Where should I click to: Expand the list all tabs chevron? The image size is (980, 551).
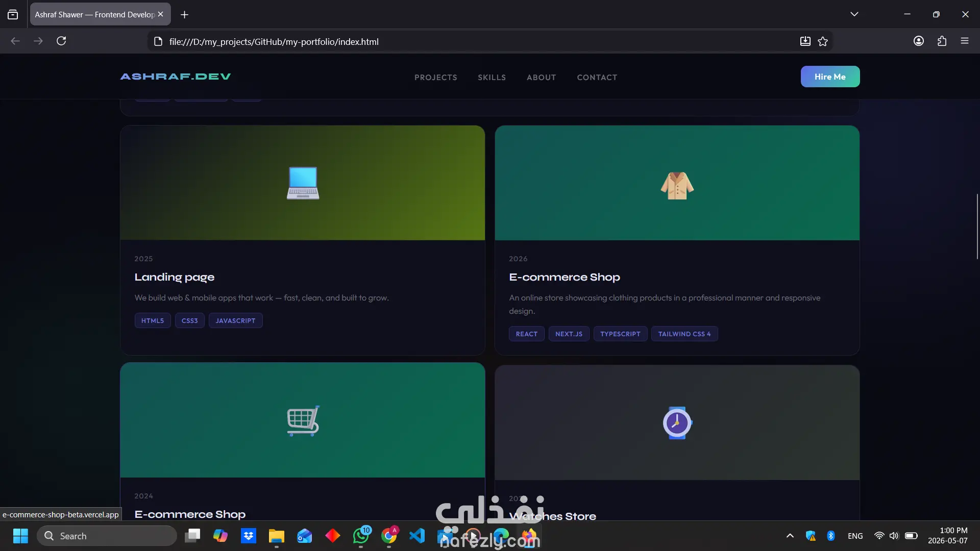coord(854,14)
